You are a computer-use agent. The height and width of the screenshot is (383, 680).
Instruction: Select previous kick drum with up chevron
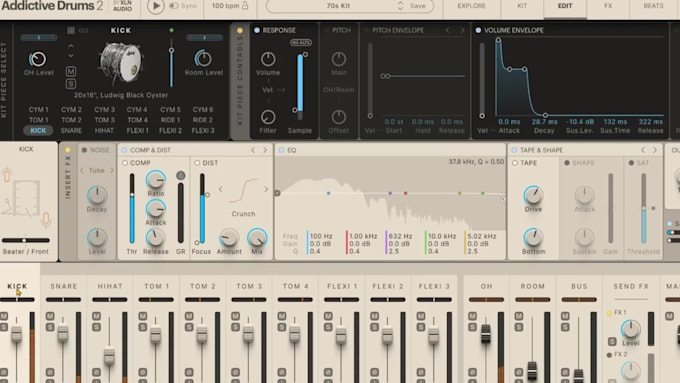coord(71,46)
